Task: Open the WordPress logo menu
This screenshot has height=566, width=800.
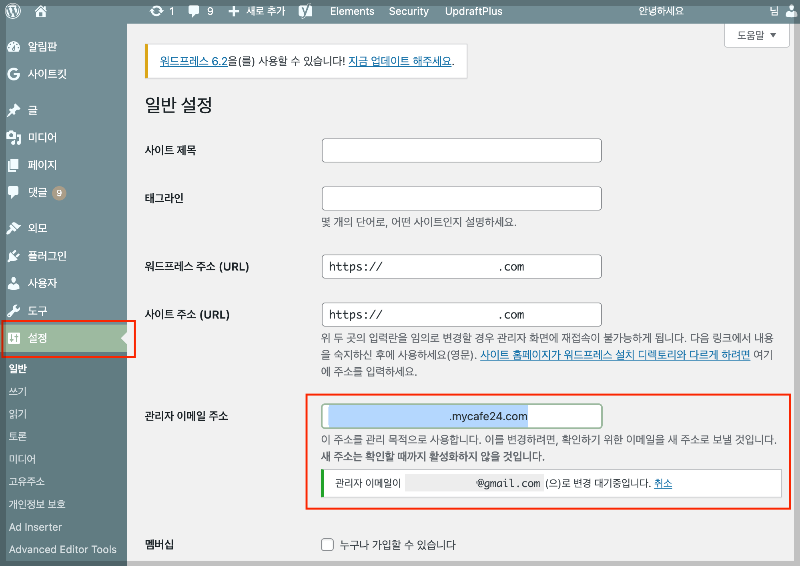Action: [13, 11]
